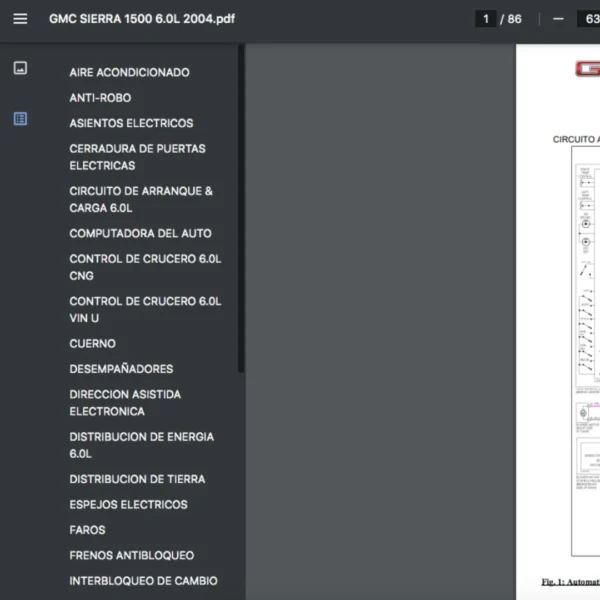600x600 pixels.
Task: Edit the current page number field
Action: point(486,19)
